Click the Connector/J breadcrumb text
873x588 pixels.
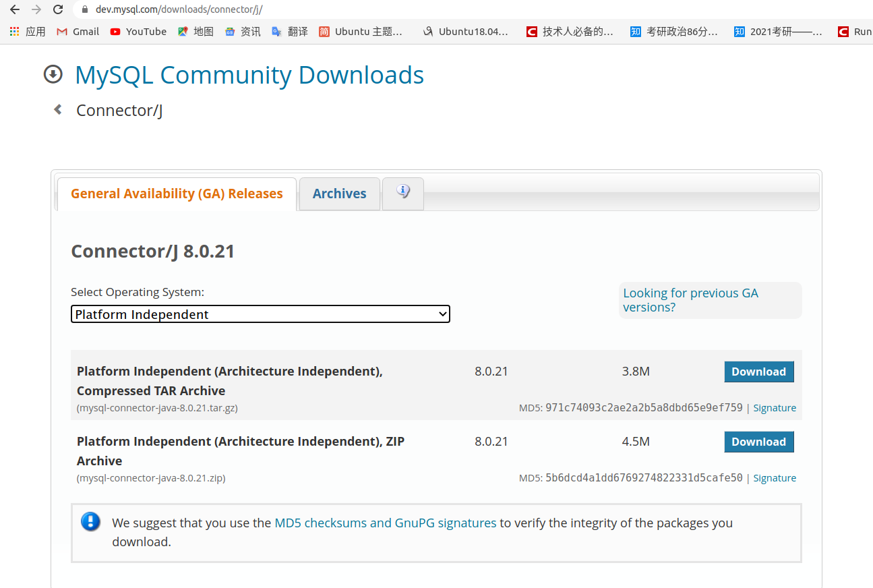pos(119,111)
